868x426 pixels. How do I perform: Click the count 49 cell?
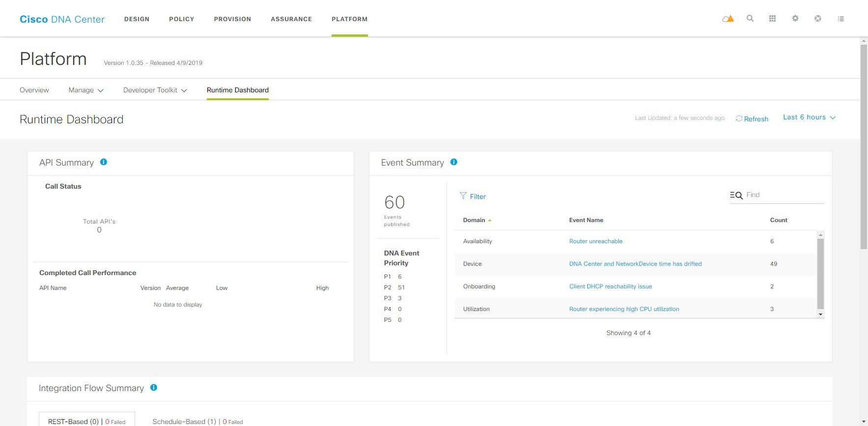[x=774, y=264]
